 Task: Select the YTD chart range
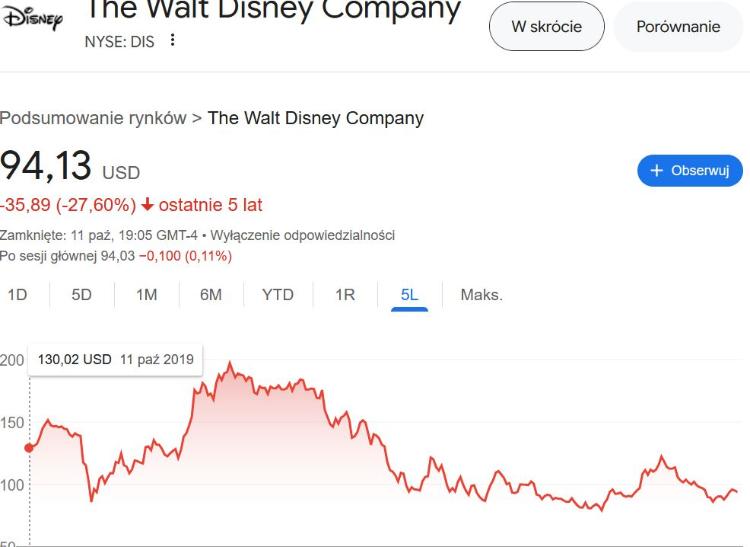pyautogui.click(x=277, y=295)
